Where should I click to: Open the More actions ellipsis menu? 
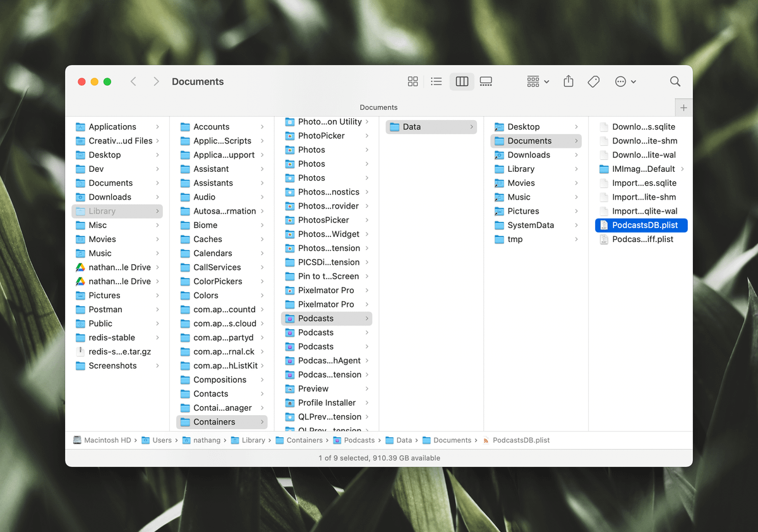pyautogui.click(x=625, y=82)
